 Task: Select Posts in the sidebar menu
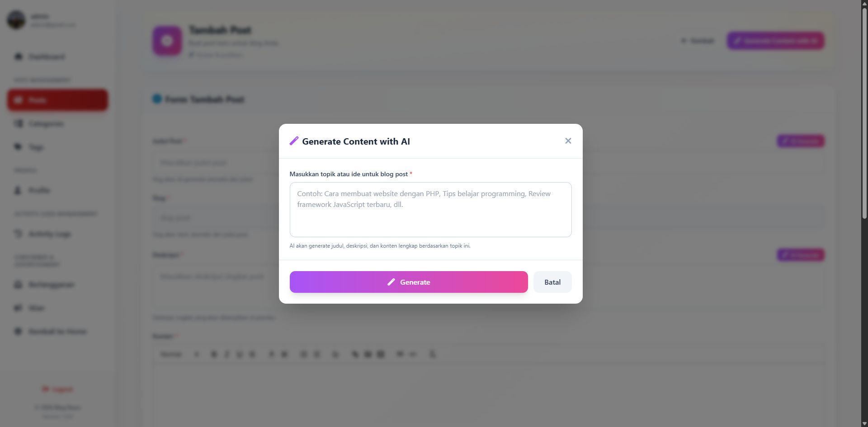point(57,100)
